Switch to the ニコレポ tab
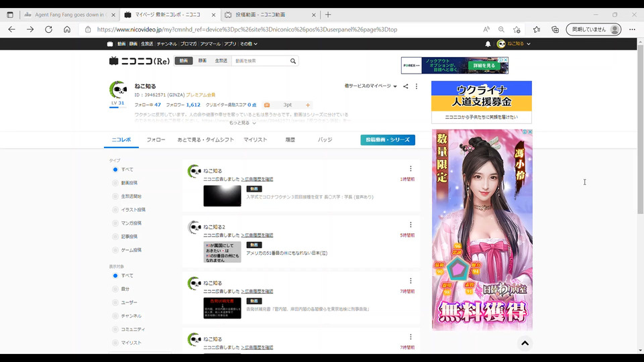The height and width of the screenshot is (362, 644). pos(121,140)
